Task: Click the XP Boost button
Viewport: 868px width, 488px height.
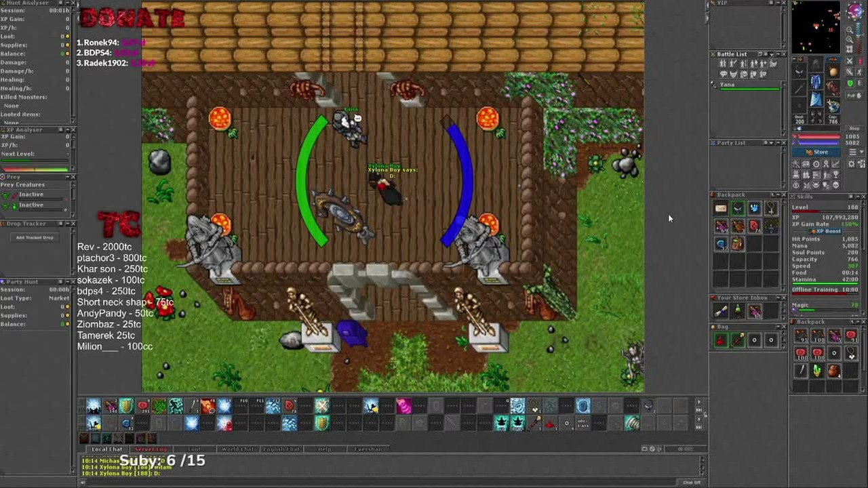Action: (x=825, y=231)
